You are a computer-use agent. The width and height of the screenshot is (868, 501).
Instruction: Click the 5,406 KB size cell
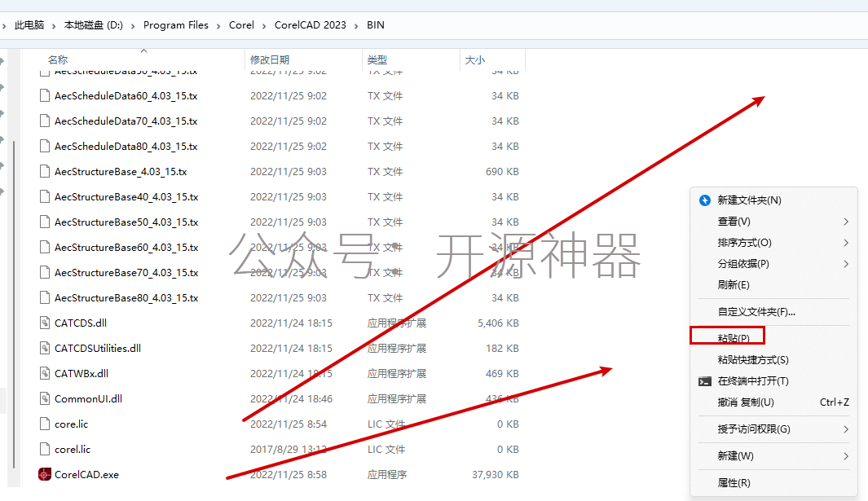coord(498,323)
